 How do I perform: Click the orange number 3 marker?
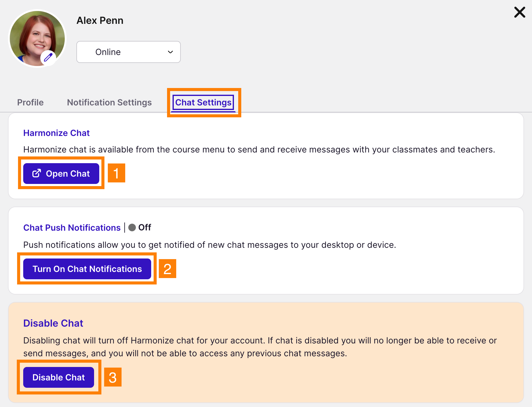[113, 377]
